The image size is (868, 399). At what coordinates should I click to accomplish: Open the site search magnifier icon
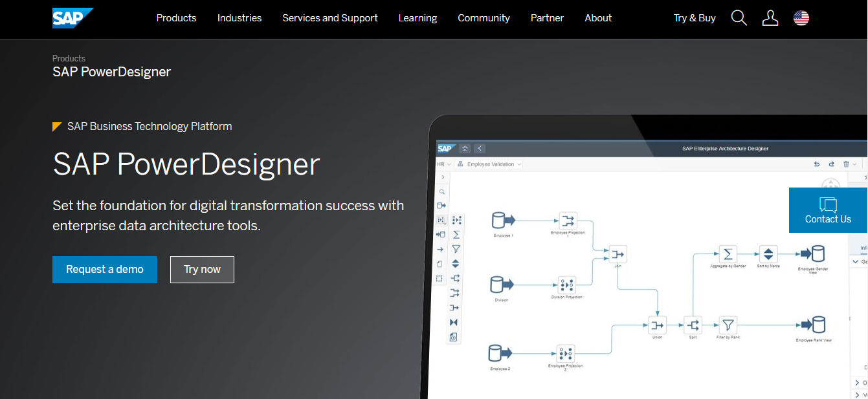click(x=739, y=18)
